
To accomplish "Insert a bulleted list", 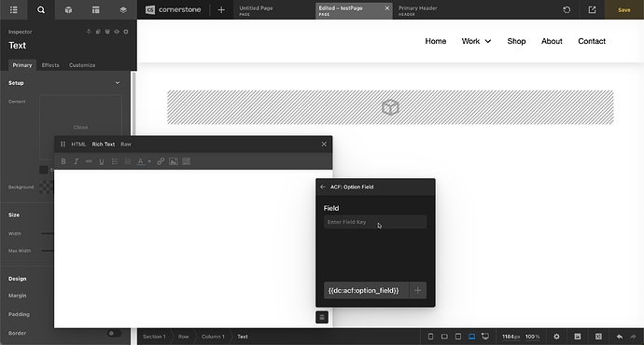I will pyautogui.click(x=115, y=161).
